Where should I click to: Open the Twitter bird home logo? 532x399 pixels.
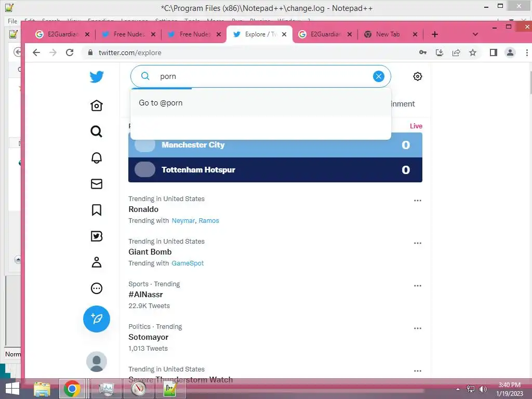(x=97, y=77)
